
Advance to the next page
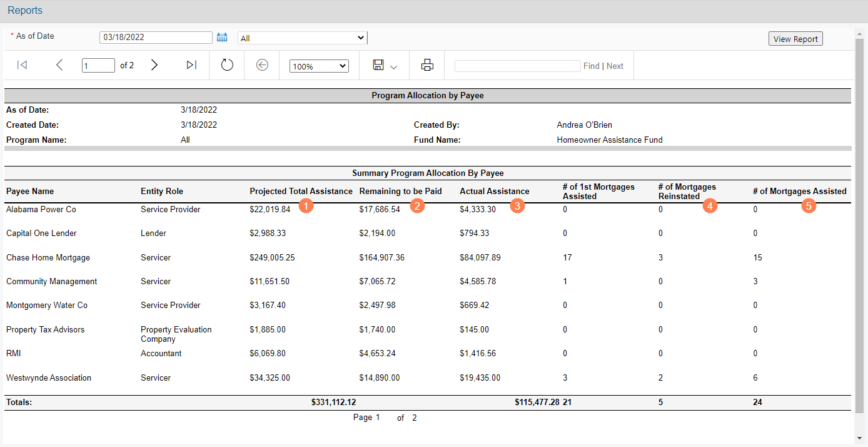154,64
